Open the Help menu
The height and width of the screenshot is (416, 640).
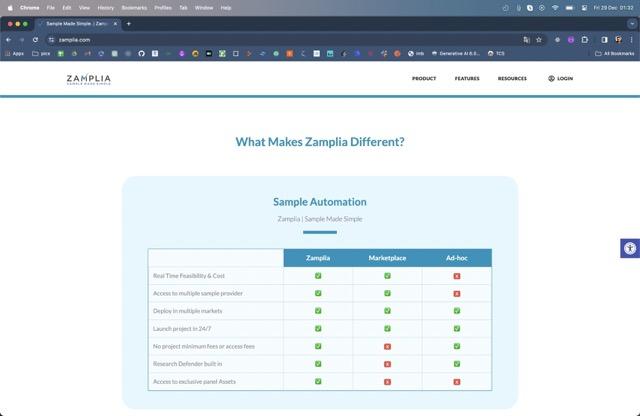tap(226, 8)
